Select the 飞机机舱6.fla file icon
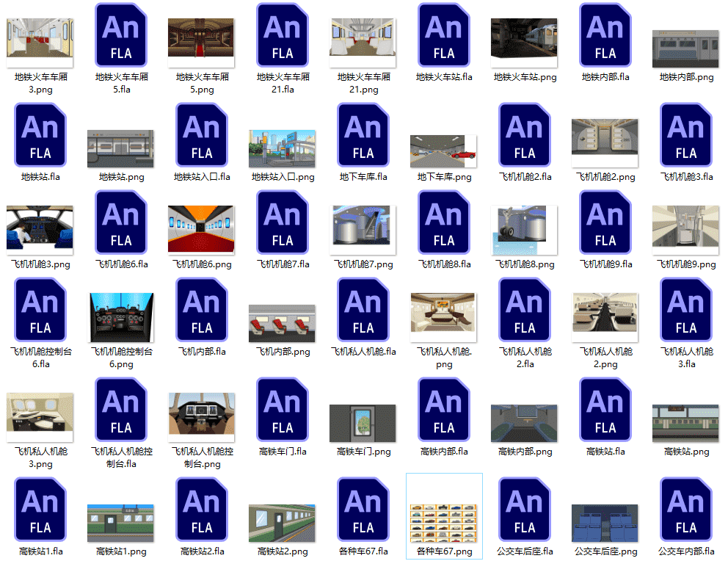Viewport: 728px width, 561px height. 121,223
